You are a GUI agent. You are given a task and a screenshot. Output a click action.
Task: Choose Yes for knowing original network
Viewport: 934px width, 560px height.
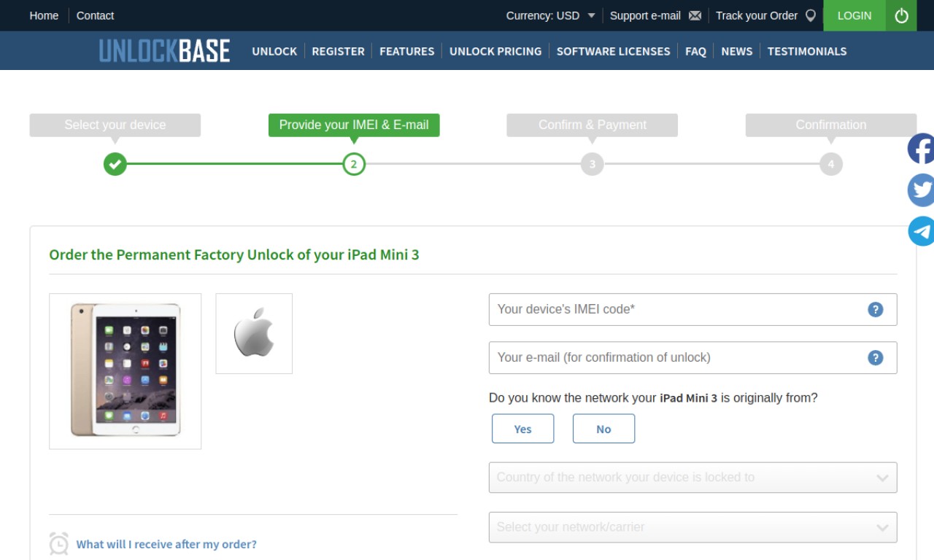click(522, 429)
